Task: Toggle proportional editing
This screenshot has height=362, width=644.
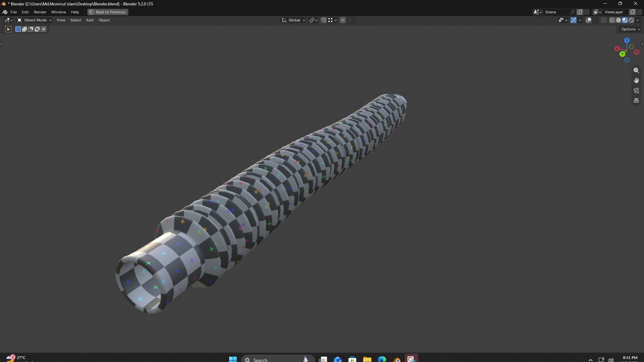Action: [x=342, y=20]
